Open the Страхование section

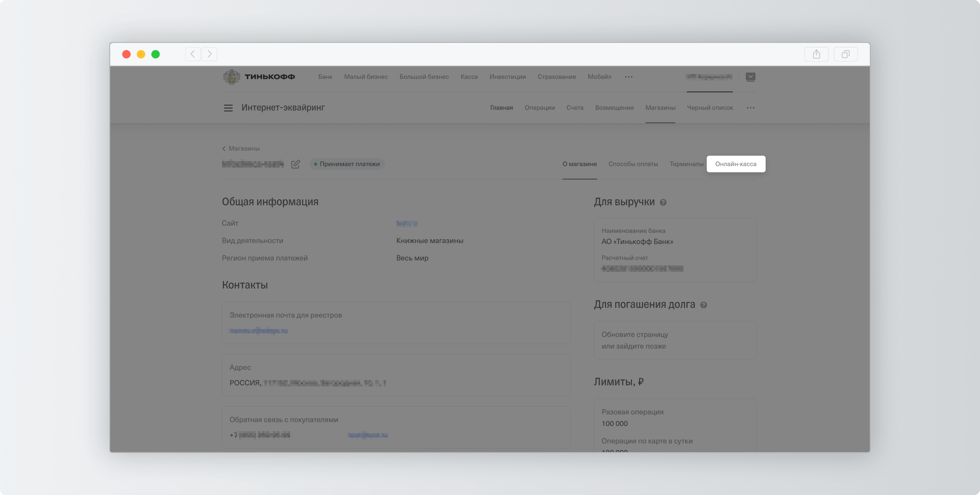[557, 77]
